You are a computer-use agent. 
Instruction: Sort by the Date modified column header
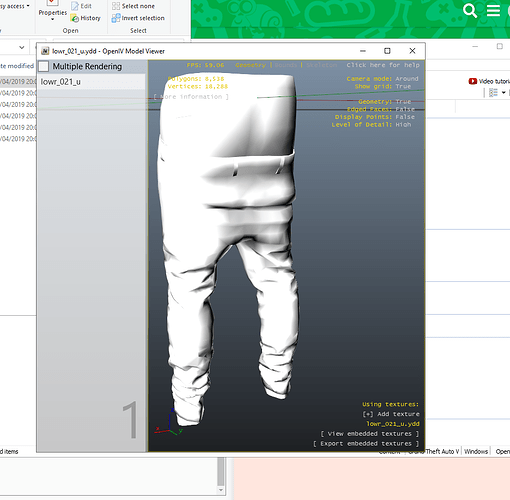[17, 66]
